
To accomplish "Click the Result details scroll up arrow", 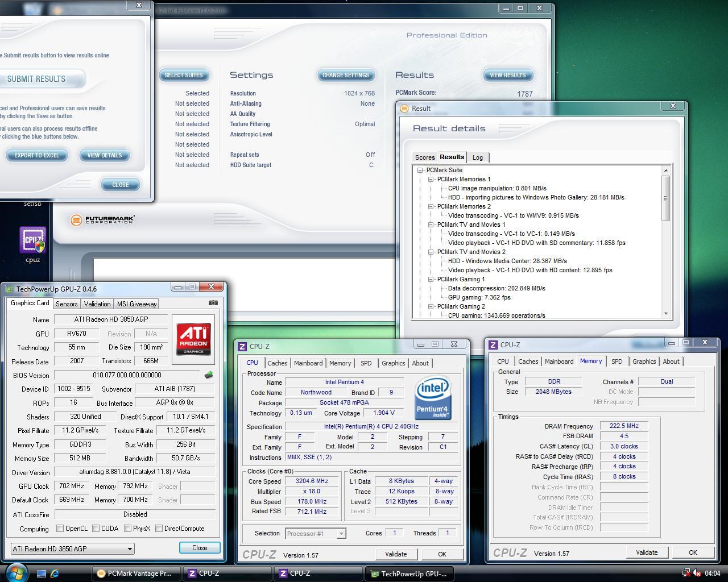I will click(x=665, y=170).
